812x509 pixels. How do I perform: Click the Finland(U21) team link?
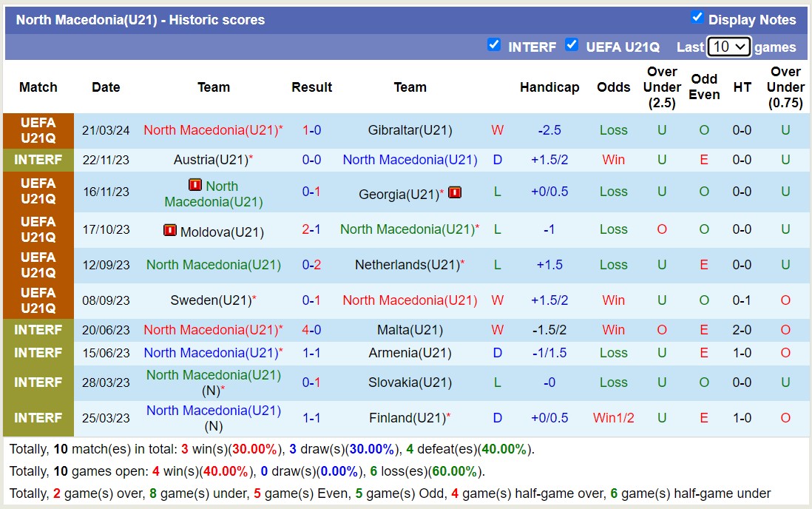pyautogui.click(x=406, y=418)
